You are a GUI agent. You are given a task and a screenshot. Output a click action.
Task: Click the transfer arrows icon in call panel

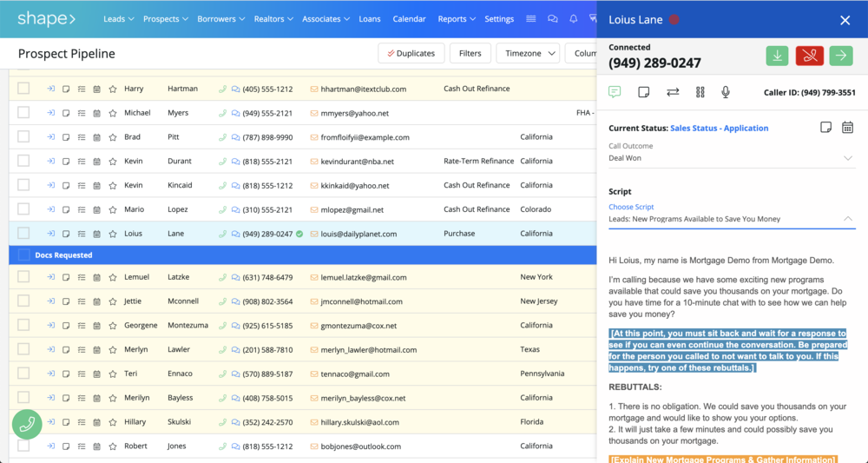(x=673, y=92)
